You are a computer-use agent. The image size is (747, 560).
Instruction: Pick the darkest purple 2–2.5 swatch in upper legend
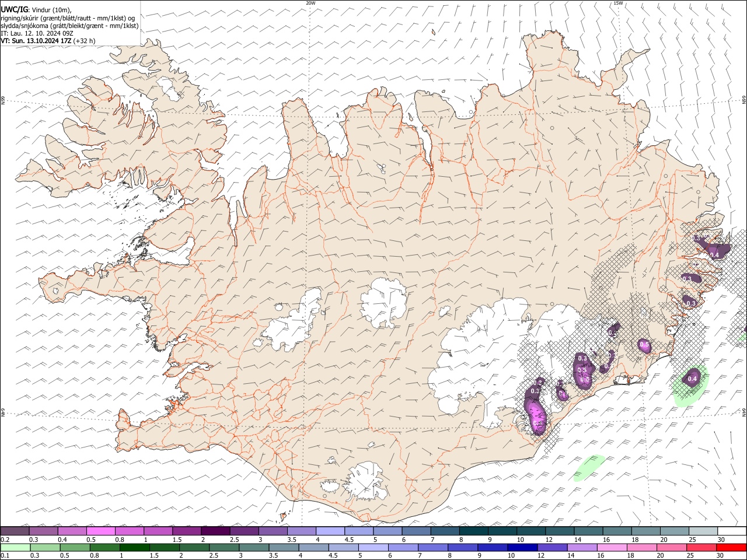(x=215, y=531)
